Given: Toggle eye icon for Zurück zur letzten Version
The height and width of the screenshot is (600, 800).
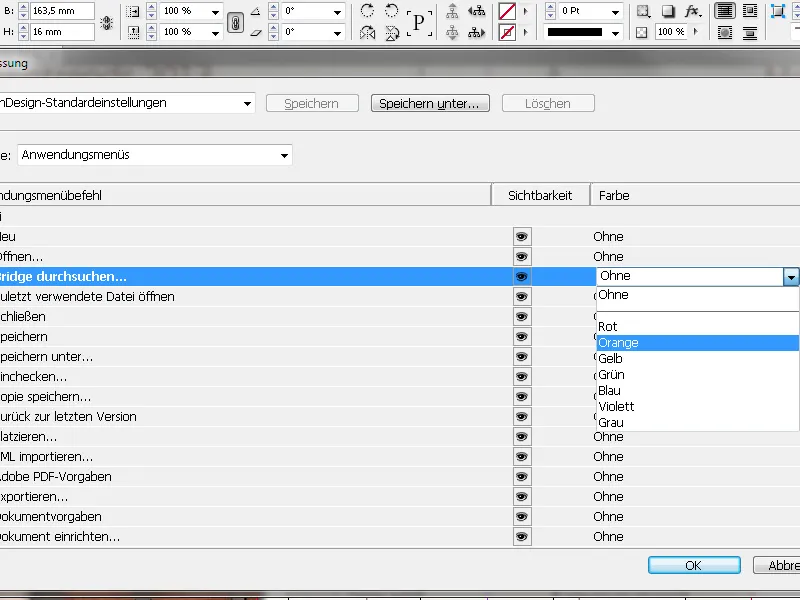Looking at the screenshot, I should point(522,417).
